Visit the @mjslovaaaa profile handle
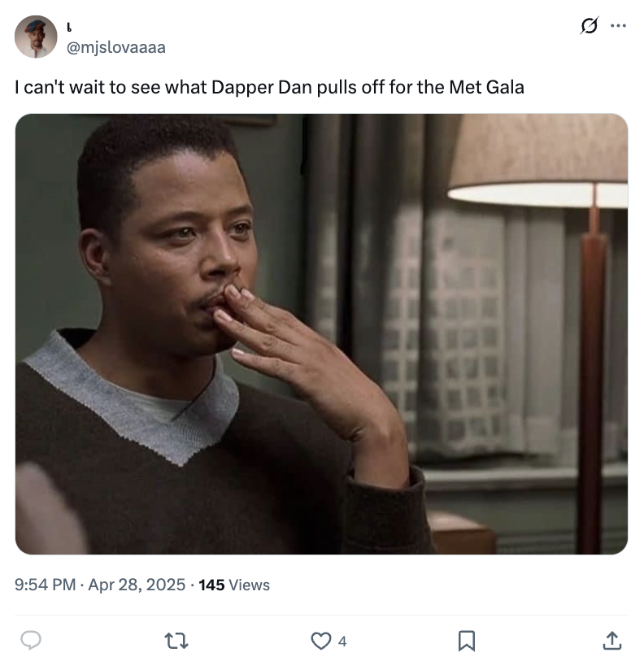The height and width of the screenshot is (670, 644). point(115,47)
